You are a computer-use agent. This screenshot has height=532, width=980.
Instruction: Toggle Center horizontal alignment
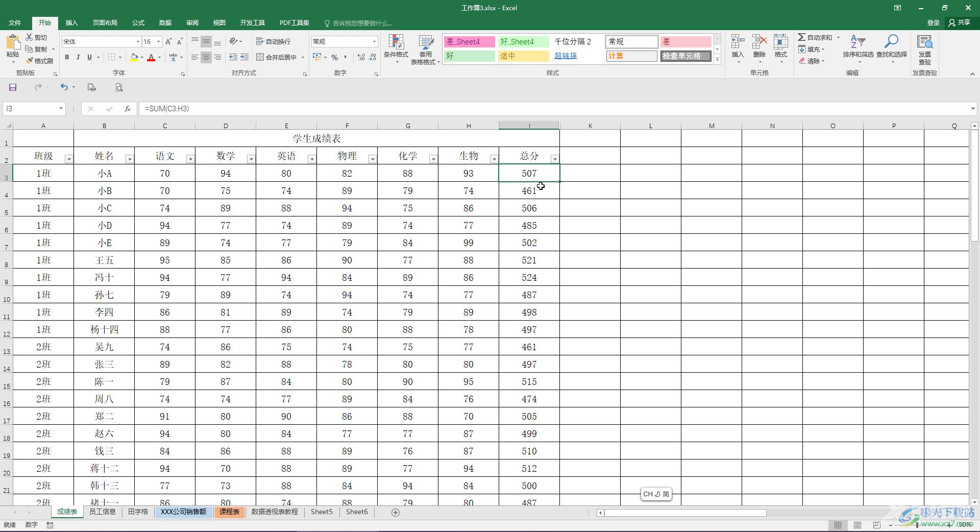tap(206, 57)
